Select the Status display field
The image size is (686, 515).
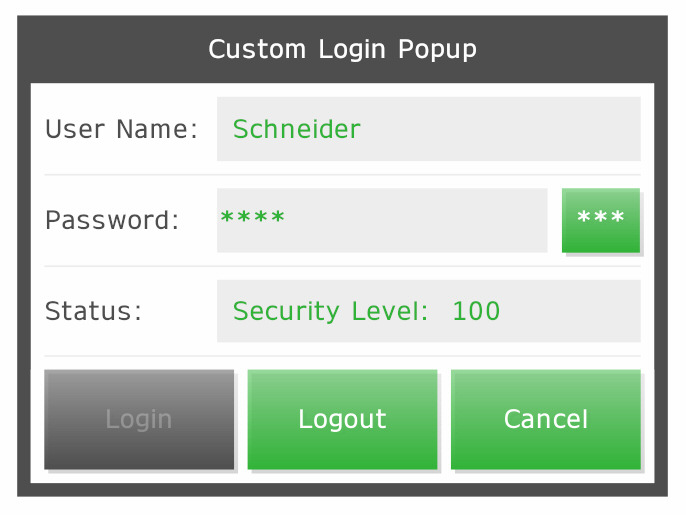(x=428, y=311)
